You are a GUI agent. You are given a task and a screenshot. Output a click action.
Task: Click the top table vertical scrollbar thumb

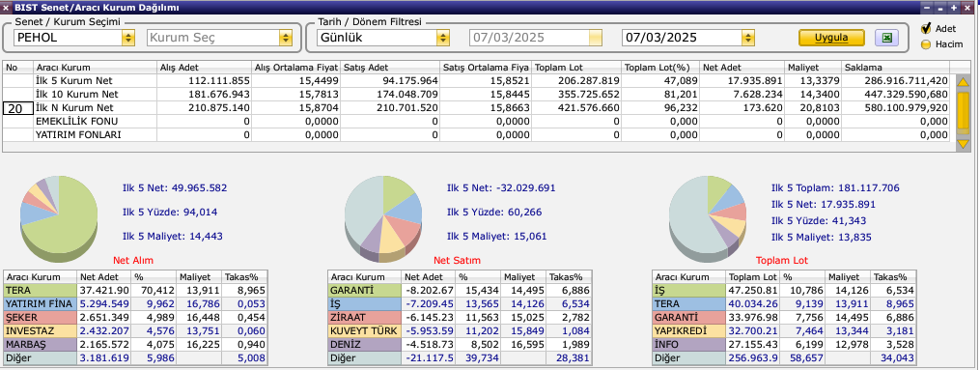964,111
